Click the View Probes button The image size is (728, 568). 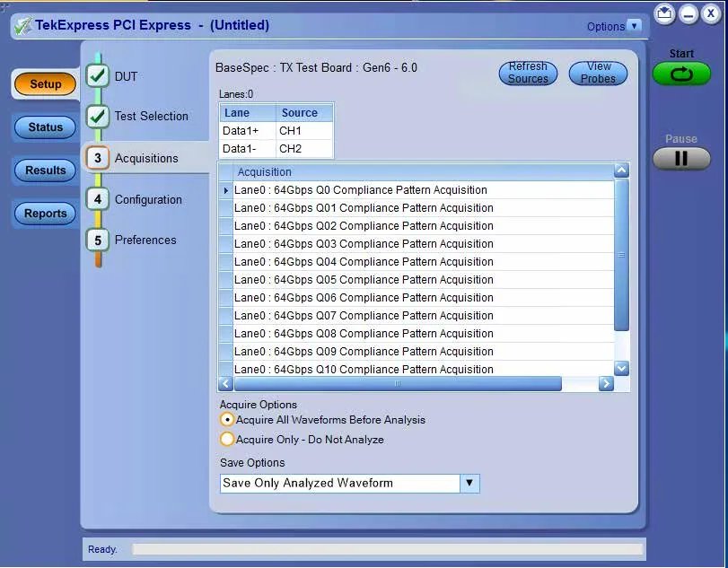click(x=598, y=73)
